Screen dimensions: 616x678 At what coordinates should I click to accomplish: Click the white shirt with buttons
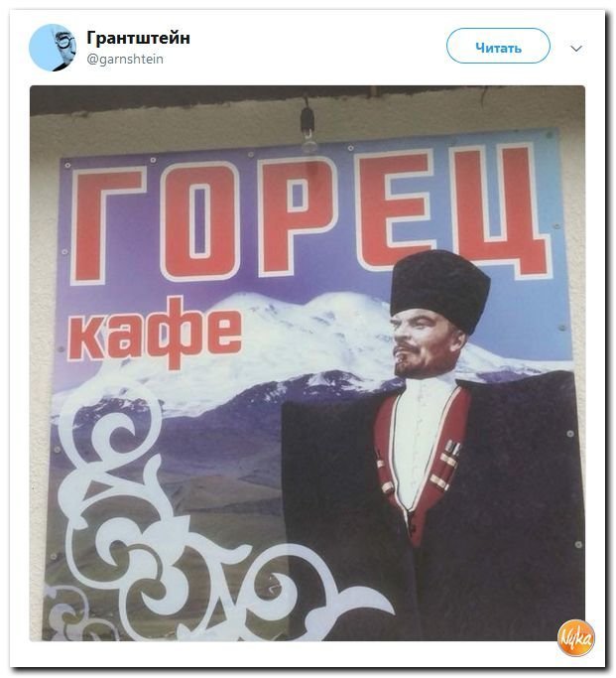coord(422,437)
